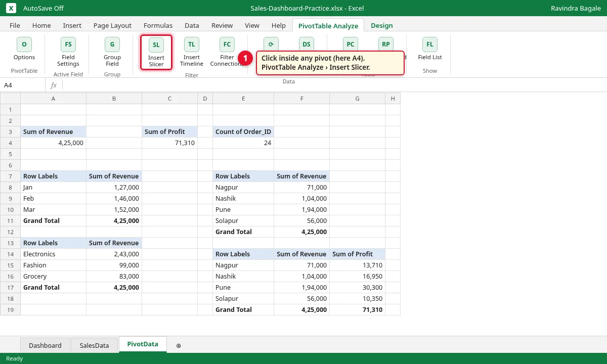Screen dimensions: 607x364
Task: Click 'Grand Total' label in cell A17
Action: pos(54,288)
